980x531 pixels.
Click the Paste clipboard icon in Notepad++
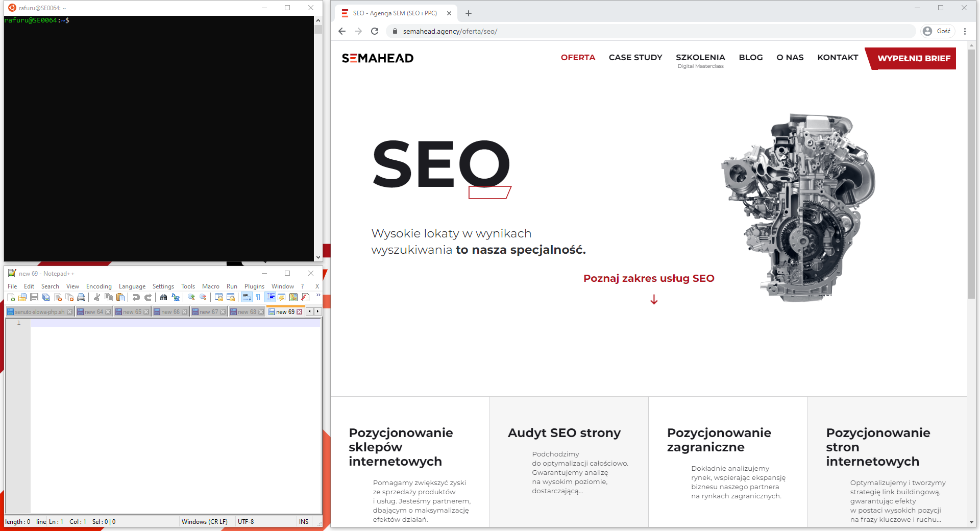[120, 297]
